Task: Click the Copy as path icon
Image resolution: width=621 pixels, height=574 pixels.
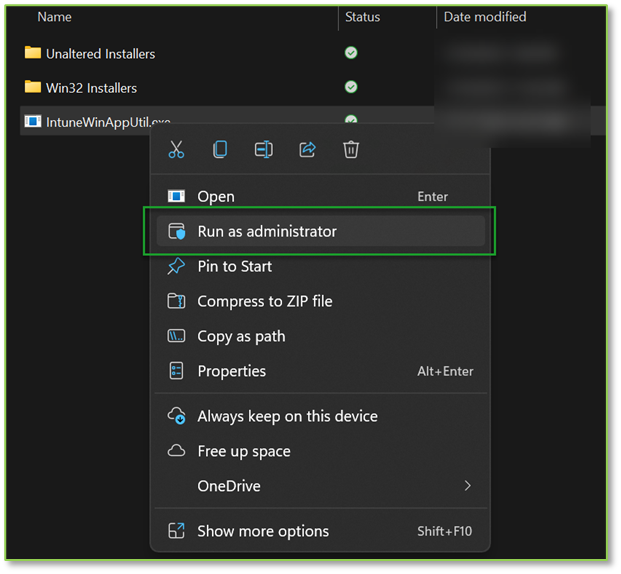Action: point(176,336)
